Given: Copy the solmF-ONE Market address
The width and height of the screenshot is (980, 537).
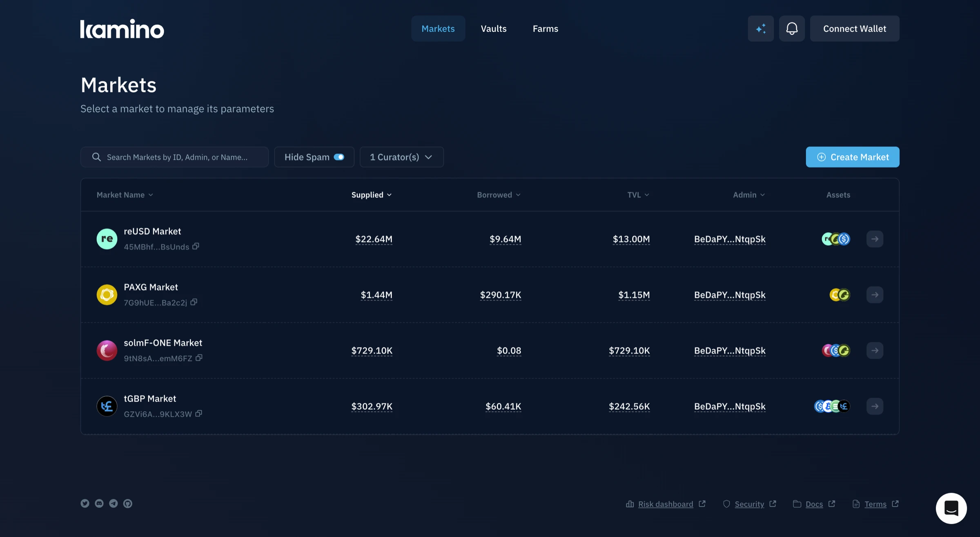Looking at the screenshot, I should pos(199,358).
